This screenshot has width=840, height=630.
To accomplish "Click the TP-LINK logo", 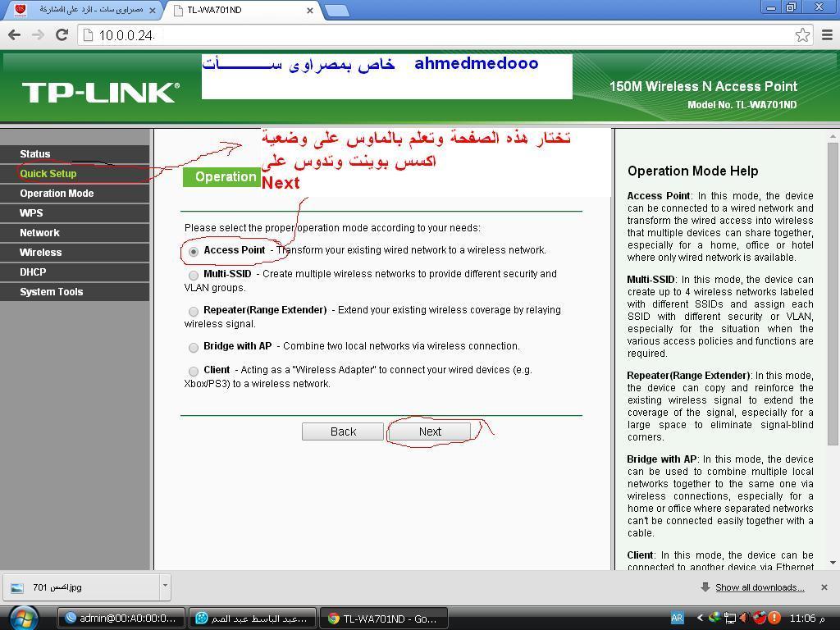I will click(x=101, y=92).
